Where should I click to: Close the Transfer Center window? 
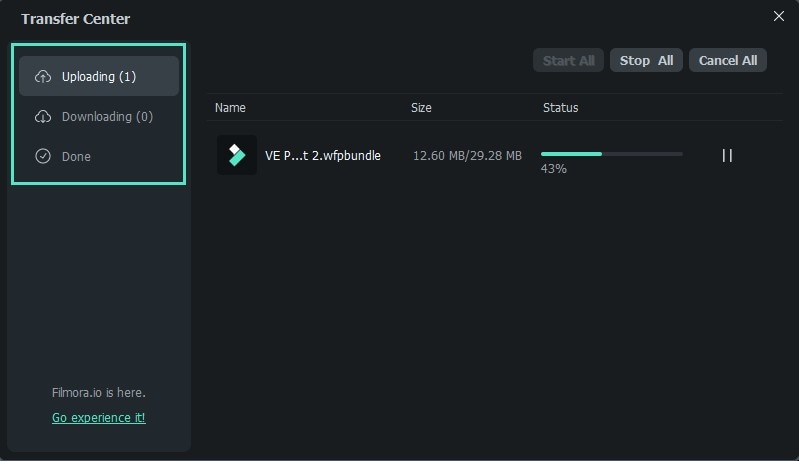779,16
